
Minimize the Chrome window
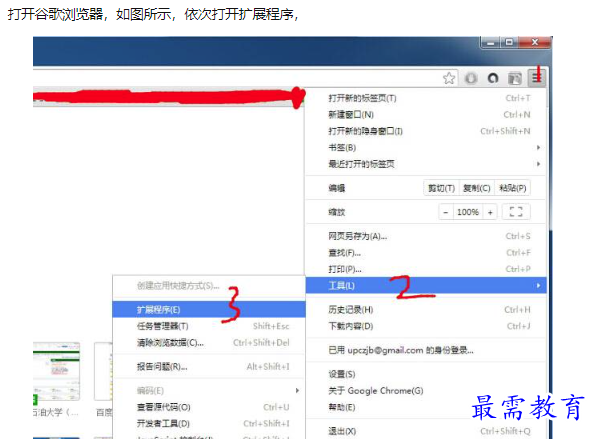pos(491,42)
